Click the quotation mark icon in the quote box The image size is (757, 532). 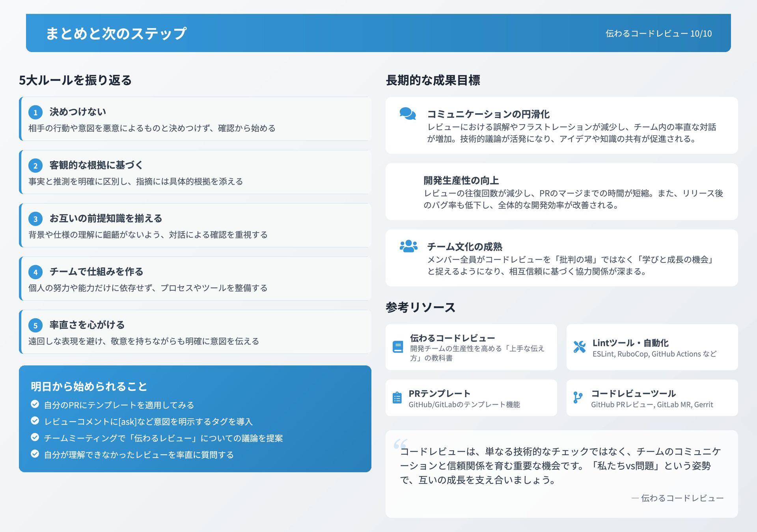point(400,444)
